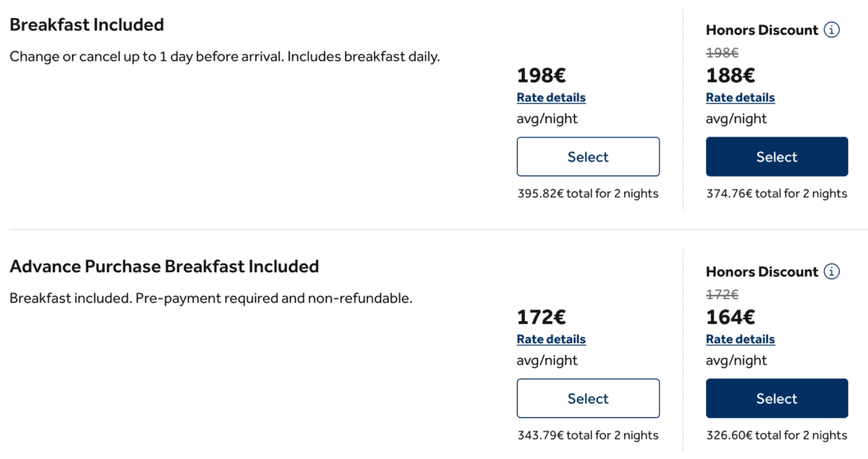
Task: Click info icon beside Honors Discount for Breakfast Included
Action: (x=832, y=30)
